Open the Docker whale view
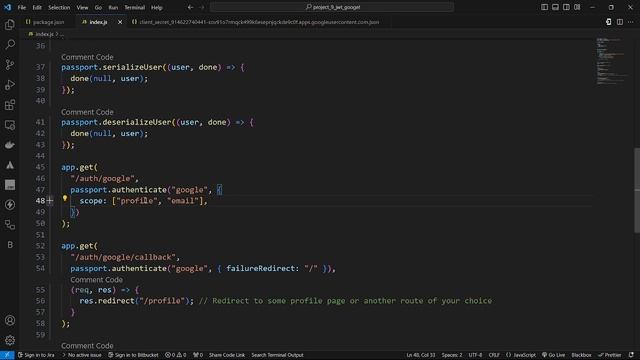640x360 pixels. 10,145
